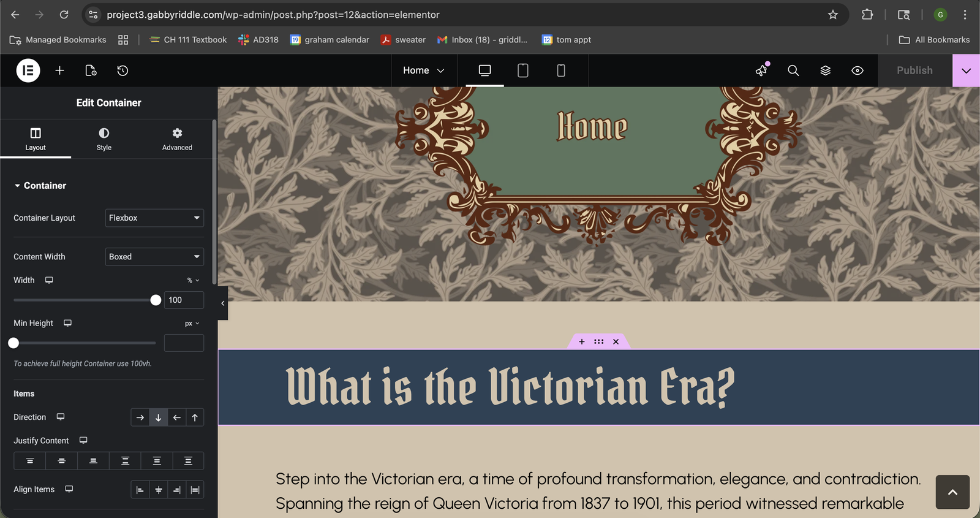Open the Container Layout Flexbox dropdown
The height and width of the screenshot is (518, 980).
pos(154,218)
